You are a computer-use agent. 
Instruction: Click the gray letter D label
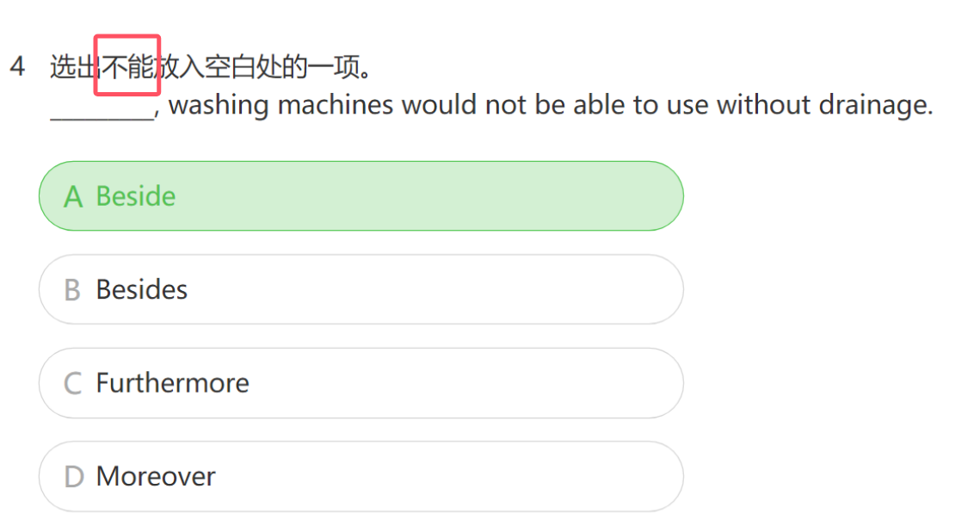click(x=74, y=477)
